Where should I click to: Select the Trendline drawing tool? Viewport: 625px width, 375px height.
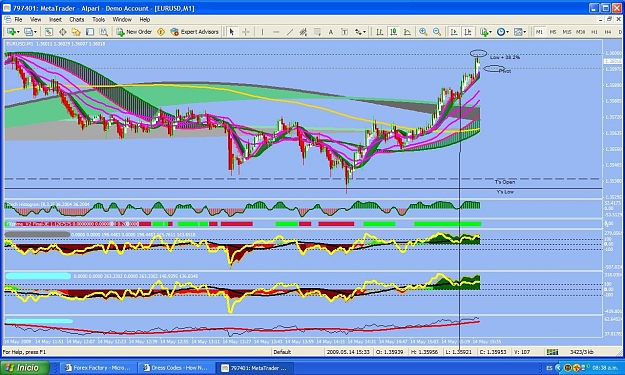click(290, 32)
